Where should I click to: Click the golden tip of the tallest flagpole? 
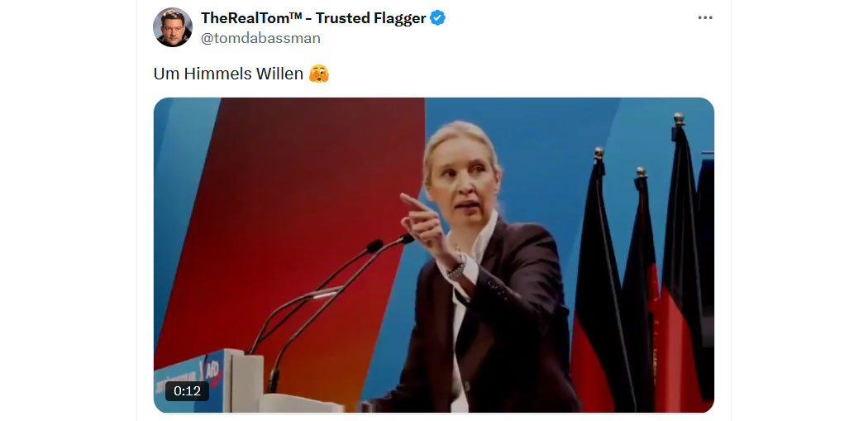(679, 118)
